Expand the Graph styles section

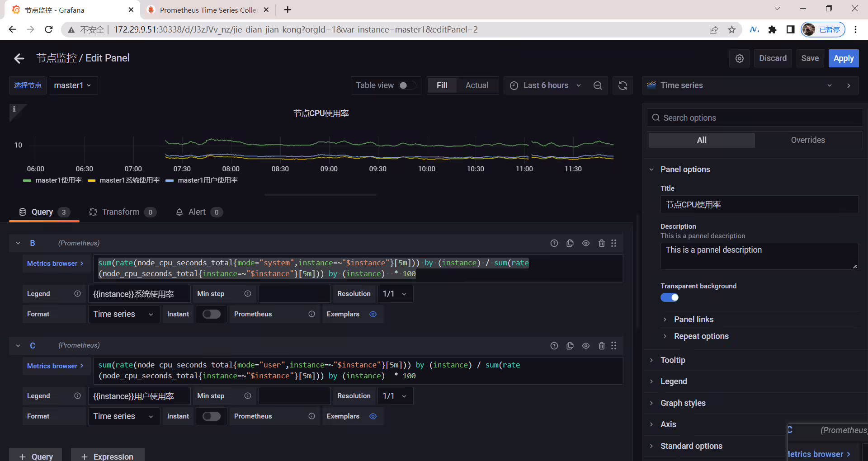pyautogui.click(x=683, y=403)
